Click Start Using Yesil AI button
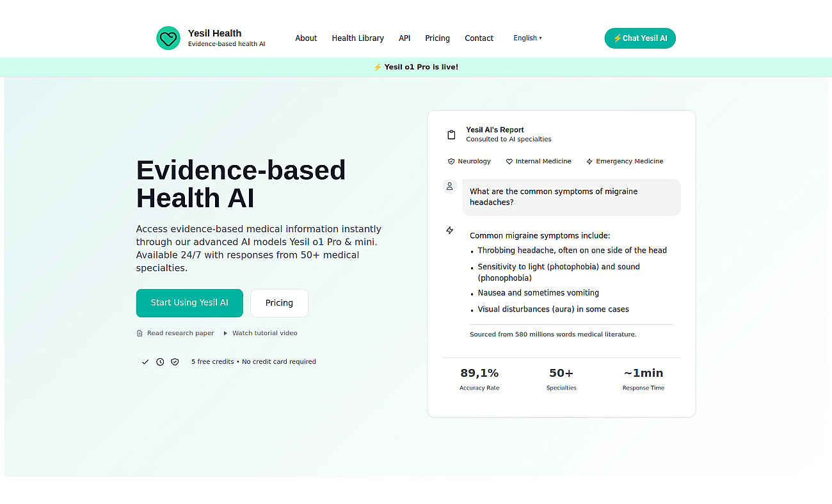 point(189,303)
